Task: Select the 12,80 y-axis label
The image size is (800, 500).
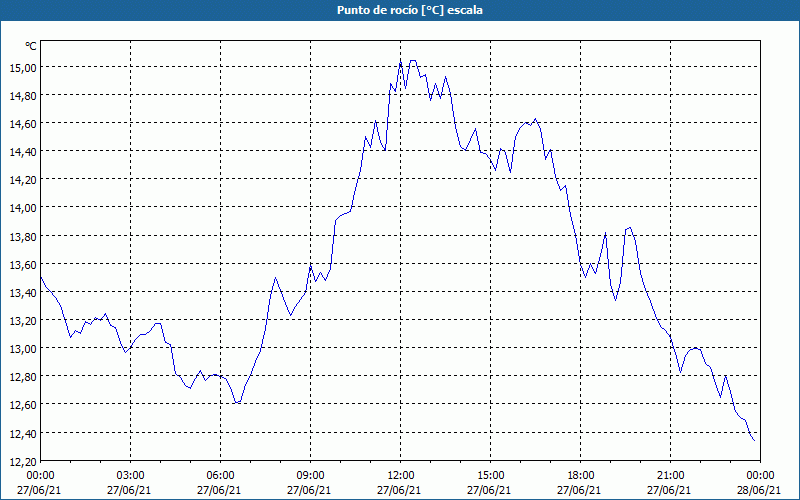Action: 23,377
